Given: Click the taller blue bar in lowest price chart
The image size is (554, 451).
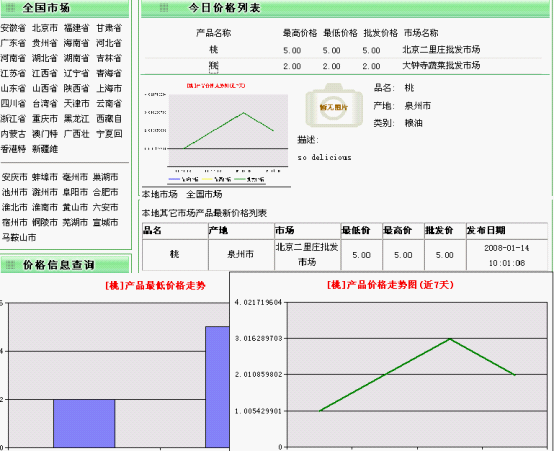Looking at the screenshot, I should tap(218, 387).
